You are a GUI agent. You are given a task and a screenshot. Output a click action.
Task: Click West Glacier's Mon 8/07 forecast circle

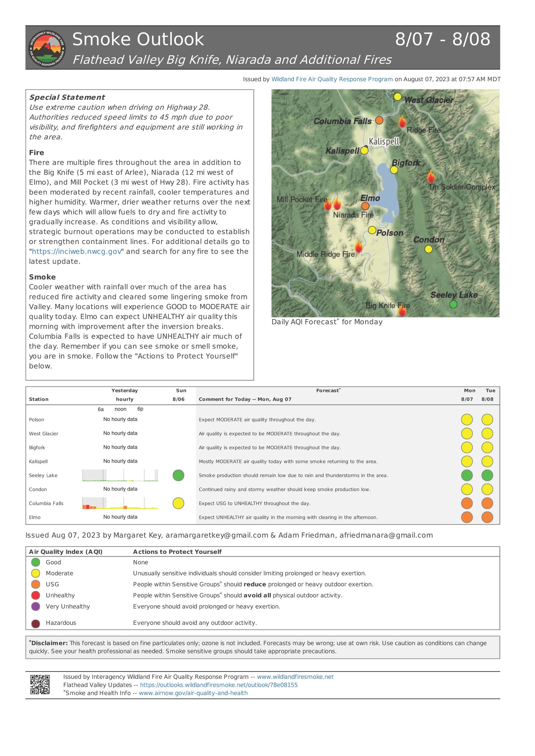coord(467,434)
